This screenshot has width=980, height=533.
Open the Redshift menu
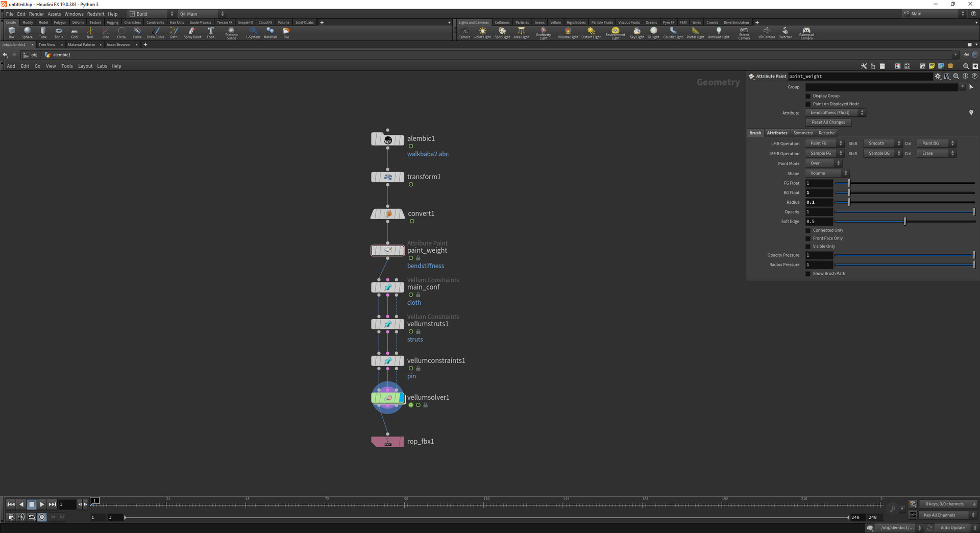click(95, 14)
